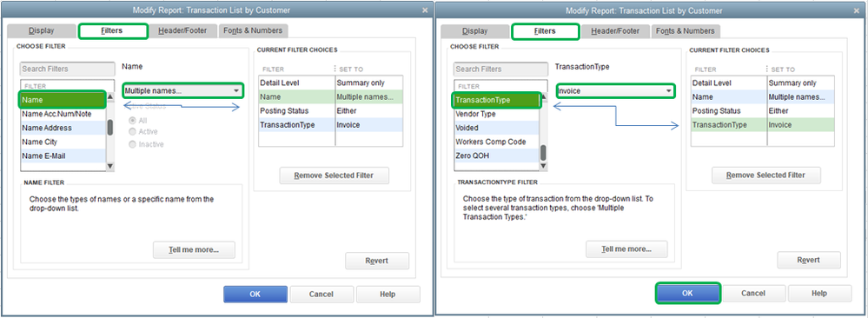Click Name row in left current filters
This screenshot has width=868, height=318.
click(330, 97)
